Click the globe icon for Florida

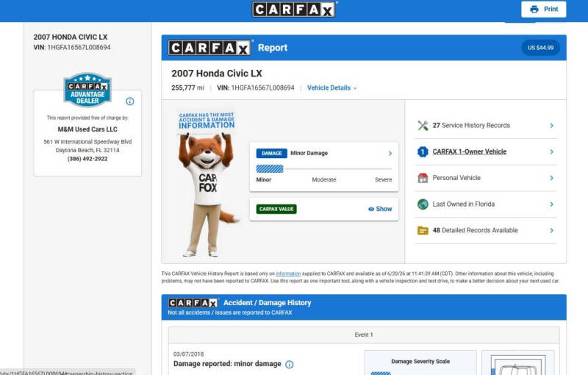click(x=423, y=204)
